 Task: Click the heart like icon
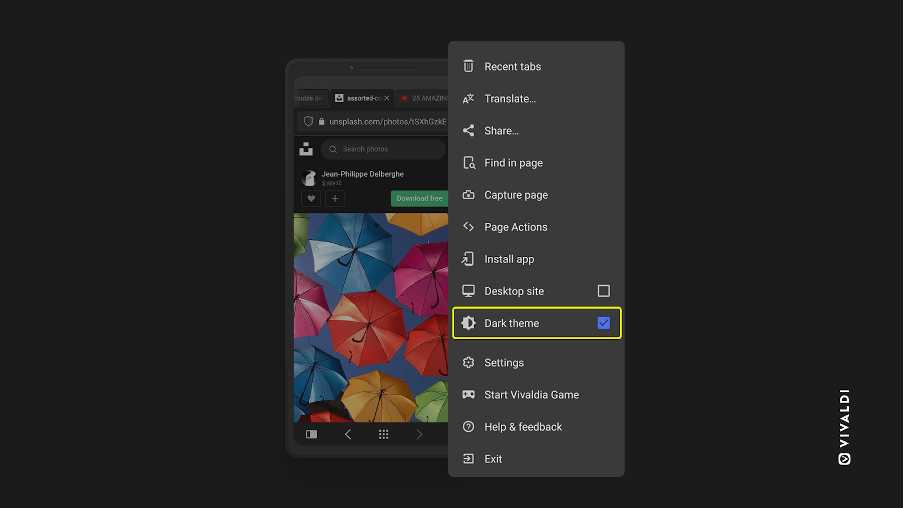pyautogui.click(x=311, y=199)
